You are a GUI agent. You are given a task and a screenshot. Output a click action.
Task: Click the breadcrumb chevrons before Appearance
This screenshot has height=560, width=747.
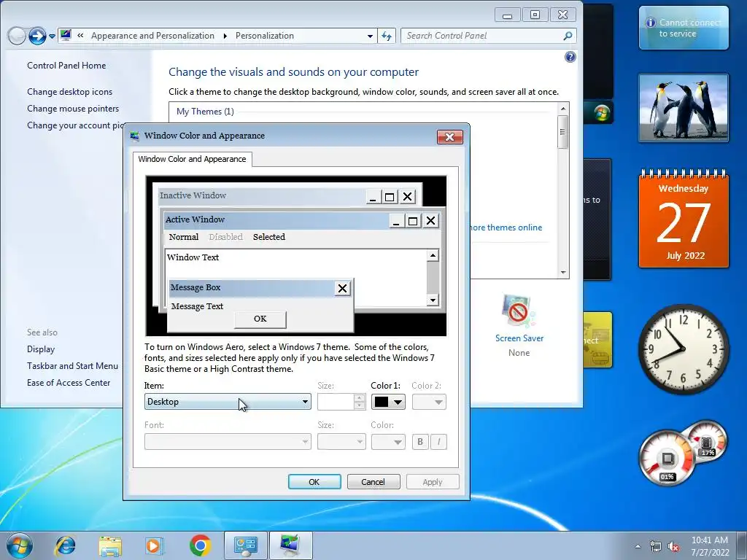[x=80, y=36]
